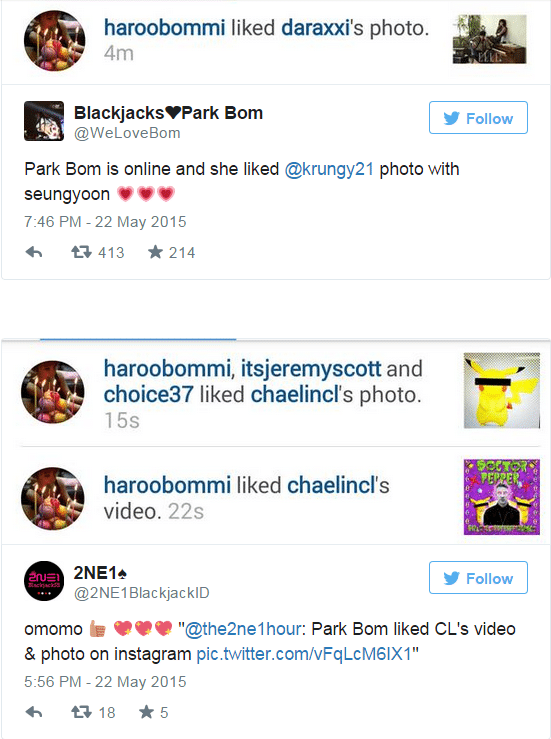
Task: Open chaelincl's Pikachu photo thumbnail
Action: point(502,391)
